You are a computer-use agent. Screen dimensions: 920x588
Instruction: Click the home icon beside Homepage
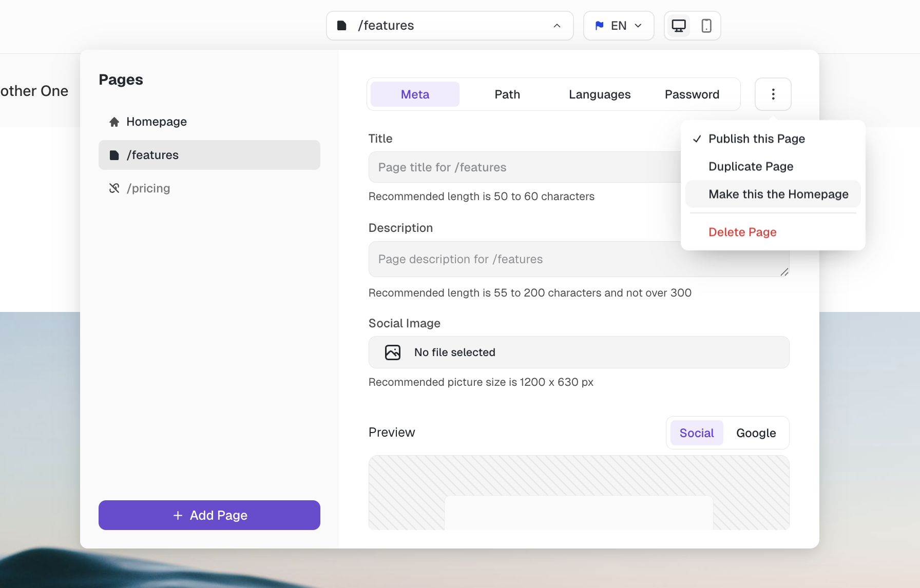[114, 122]
